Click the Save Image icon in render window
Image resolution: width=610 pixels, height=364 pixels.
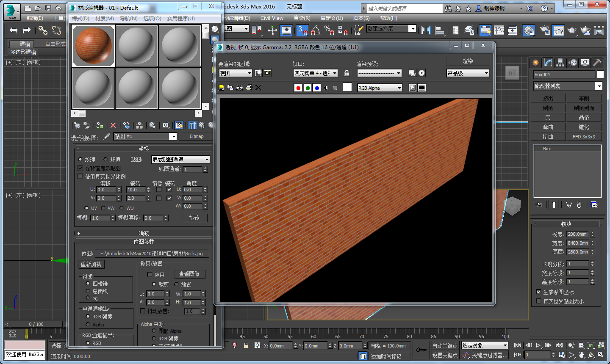[221, 88]
